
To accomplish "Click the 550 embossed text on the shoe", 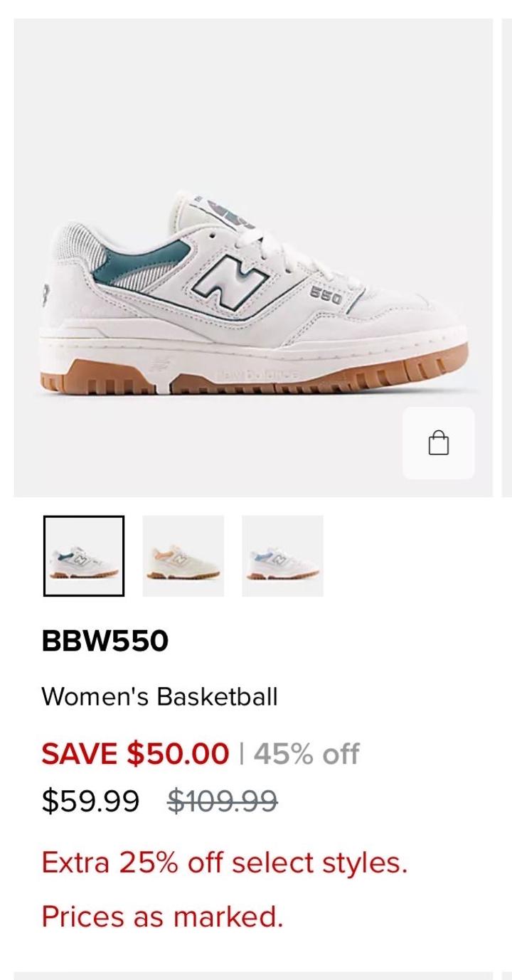I will click(326, 297).
